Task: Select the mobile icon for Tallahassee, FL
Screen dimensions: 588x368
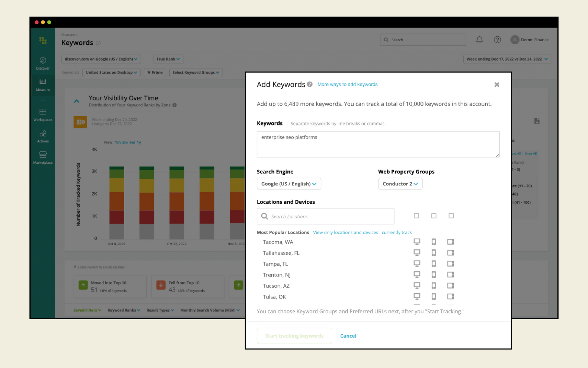Action: (x=434, y=253)
